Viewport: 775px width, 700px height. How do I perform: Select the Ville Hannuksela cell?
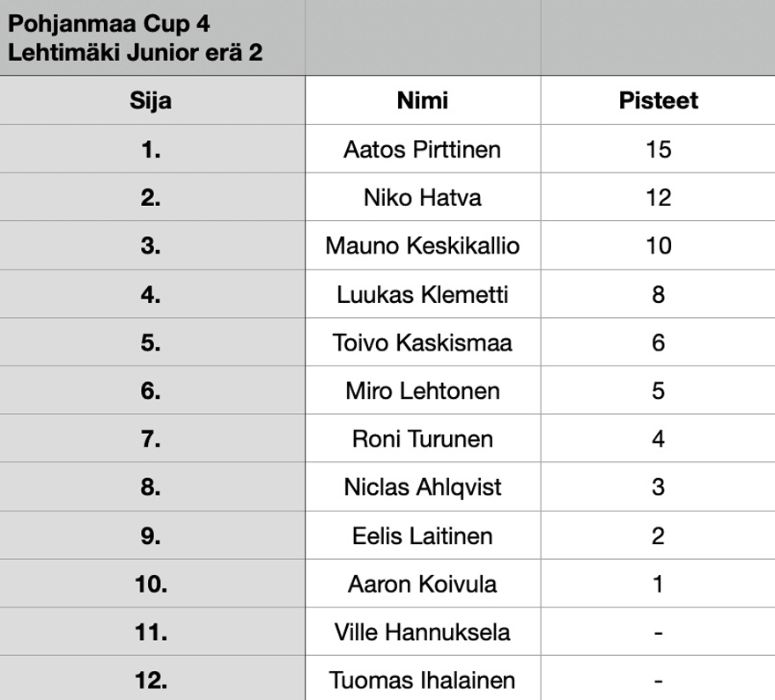tap(423, 631)
